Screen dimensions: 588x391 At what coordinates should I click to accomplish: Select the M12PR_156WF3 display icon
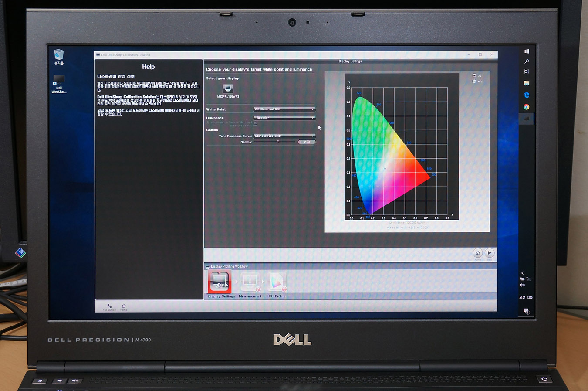pos(228,89)
